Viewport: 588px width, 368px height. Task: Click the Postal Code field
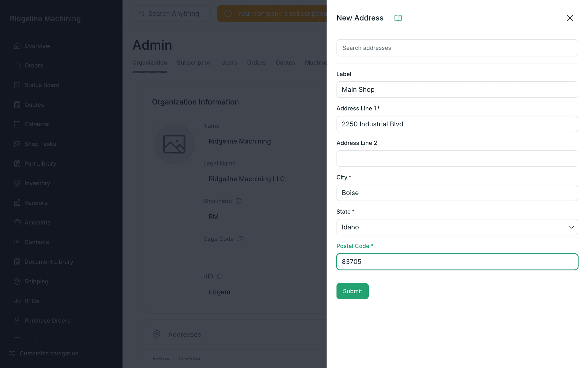coord(457,262)
